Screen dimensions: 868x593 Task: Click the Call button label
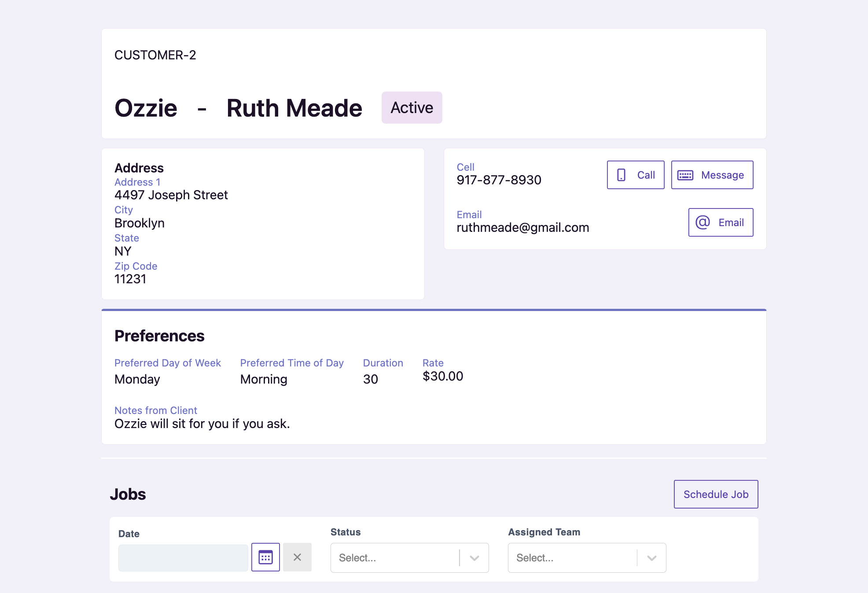646,175
